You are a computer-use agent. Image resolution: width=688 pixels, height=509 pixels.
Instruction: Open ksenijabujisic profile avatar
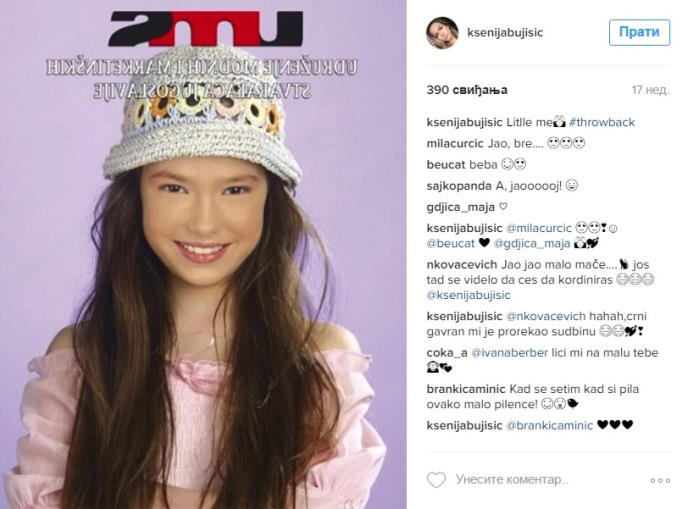[x=442, y=32]
